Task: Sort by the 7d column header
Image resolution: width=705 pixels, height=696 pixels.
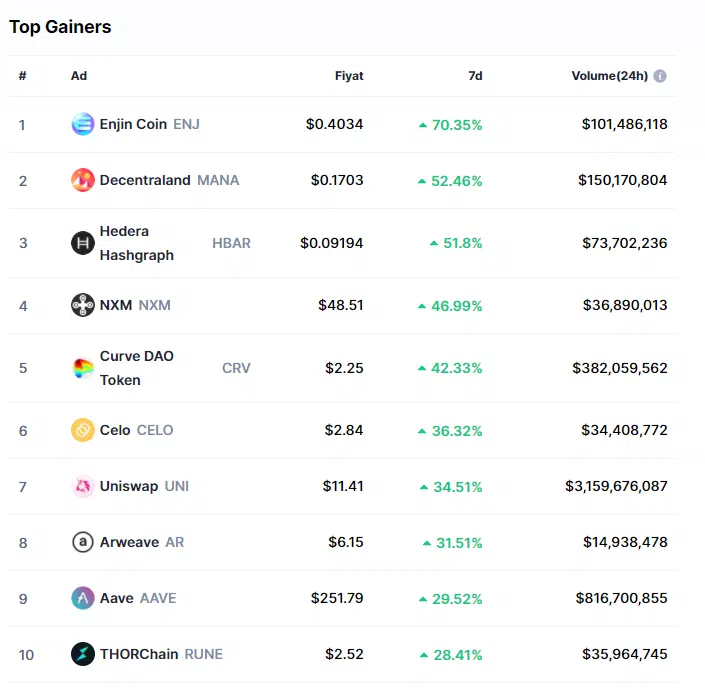Action: pos(475,76)
